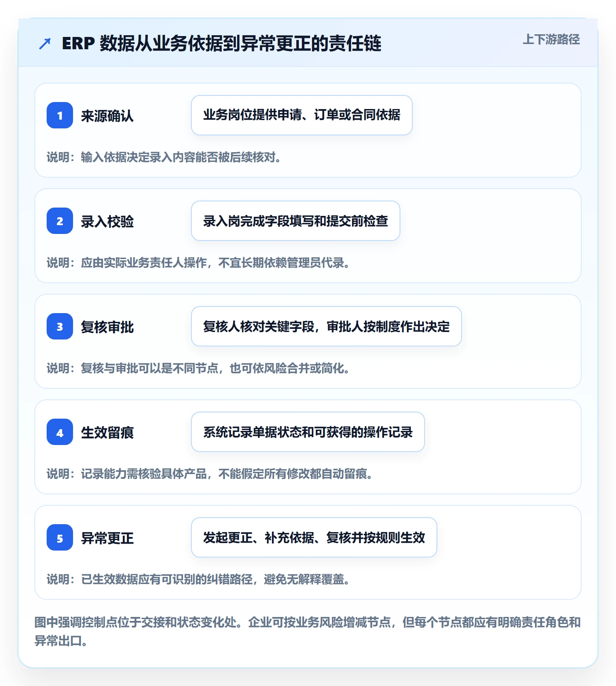Click the note about 不宜长期依赖管理员代录

198,263
